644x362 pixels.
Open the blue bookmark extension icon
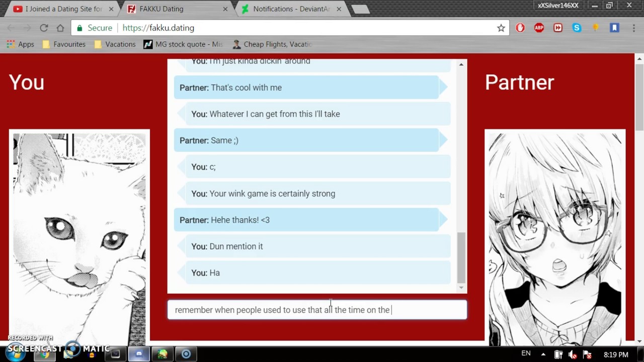pos(614,28)
